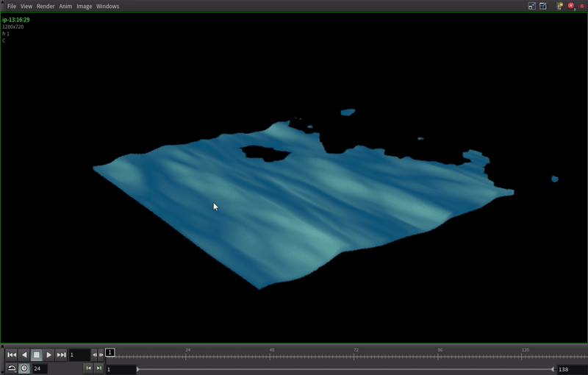
Task: Step back one frame
Action: [94, 355]
